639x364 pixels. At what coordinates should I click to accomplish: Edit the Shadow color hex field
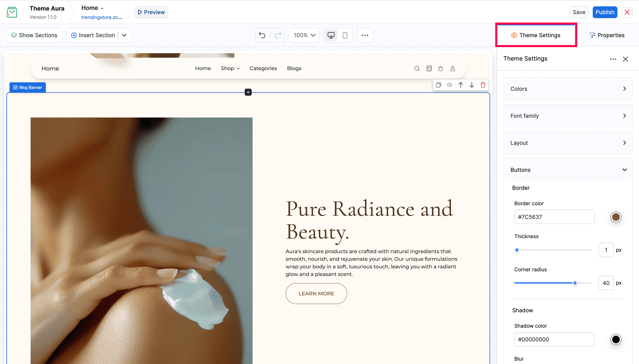click(554, 339)
